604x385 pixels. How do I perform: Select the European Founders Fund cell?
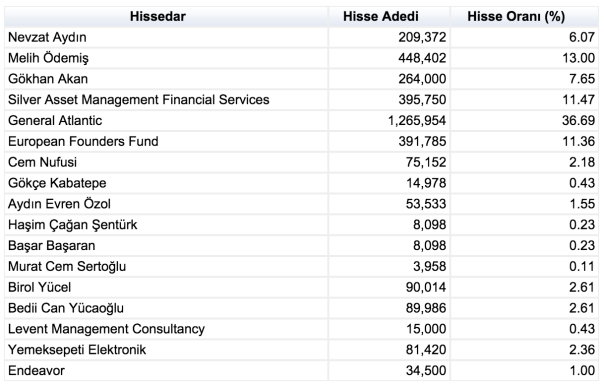click(x=166, y=141)
